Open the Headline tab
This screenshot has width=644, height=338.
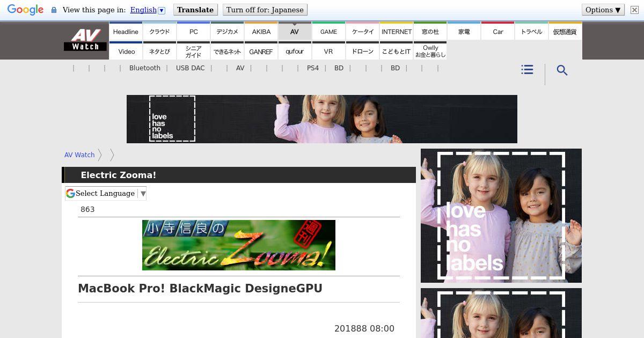(126, 31)
